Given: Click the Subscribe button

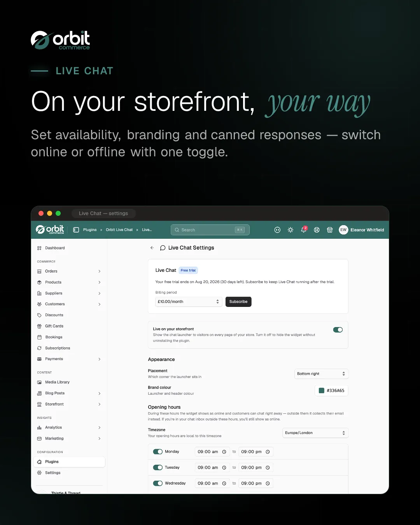Looking at the screenshot, I should coord(238,302).
